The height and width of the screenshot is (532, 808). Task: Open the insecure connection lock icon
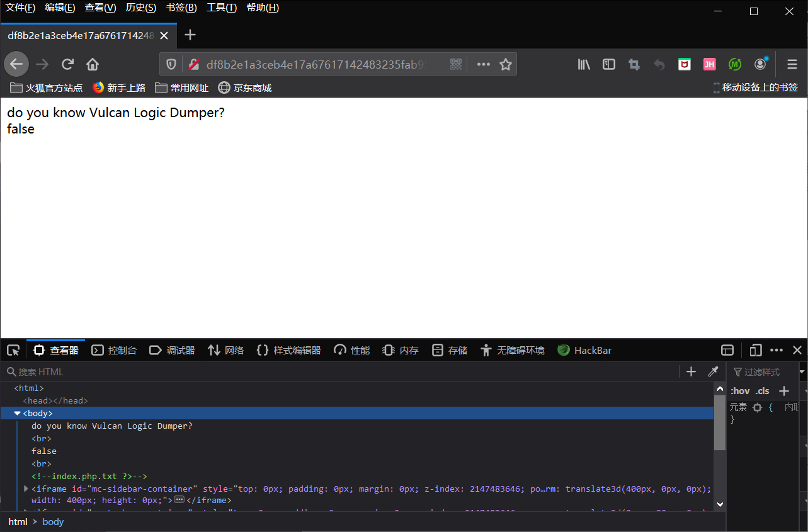[194, 64]
